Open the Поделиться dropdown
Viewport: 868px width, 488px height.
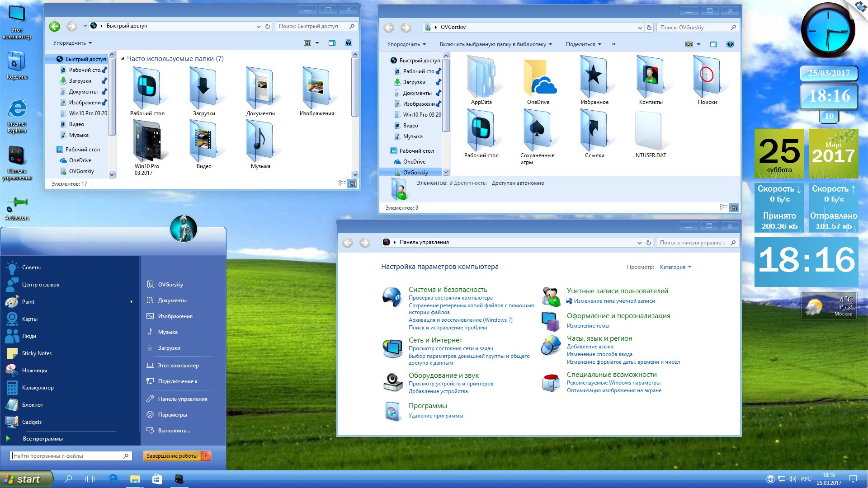click(583, 44)
